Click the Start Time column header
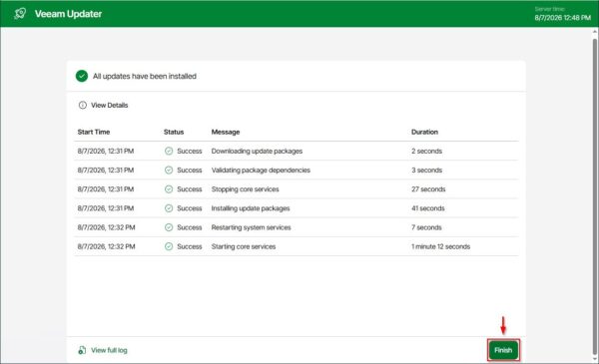This screenshot has height=364, width=599. click(x=94, y=132)
